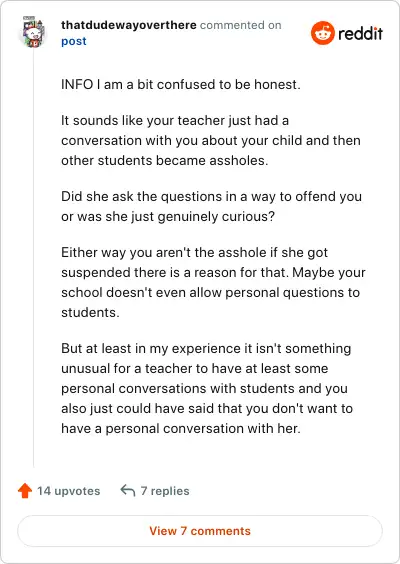Open the thatdudewayoverthere username profile link

(129, 25)
